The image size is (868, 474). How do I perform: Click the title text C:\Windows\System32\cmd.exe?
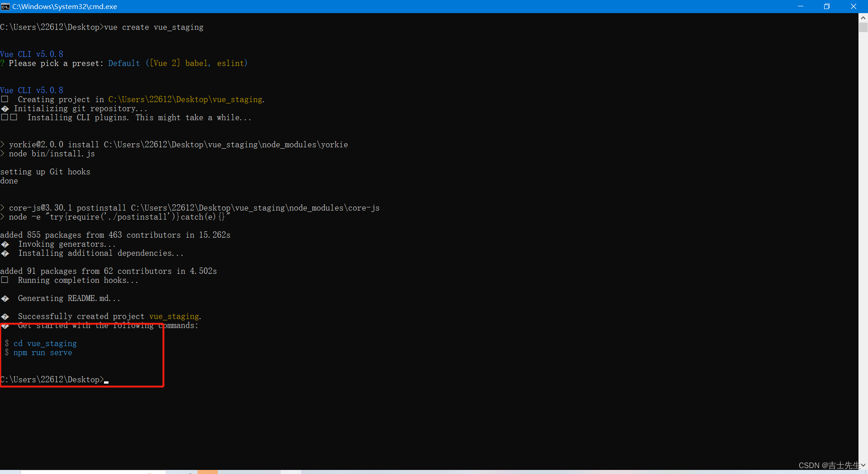coord(65,6)
